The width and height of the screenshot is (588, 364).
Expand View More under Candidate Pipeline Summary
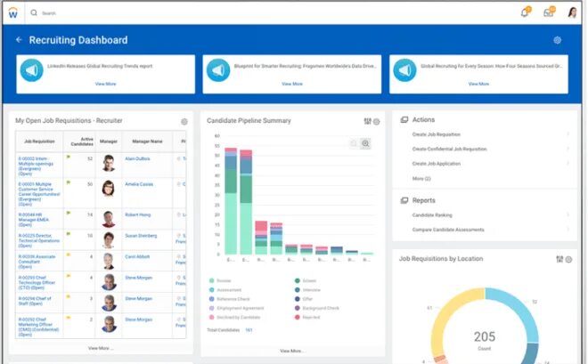click(x=292, y=351)
